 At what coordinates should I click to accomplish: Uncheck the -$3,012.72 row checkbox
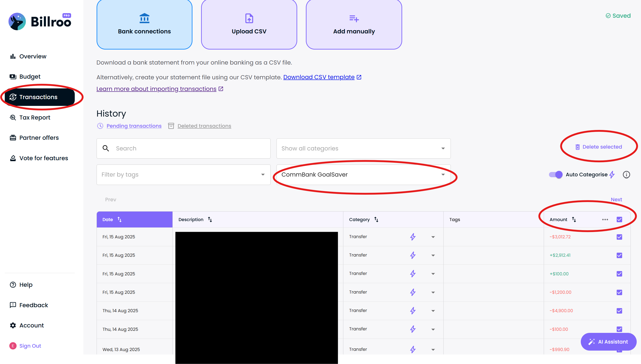619,237
